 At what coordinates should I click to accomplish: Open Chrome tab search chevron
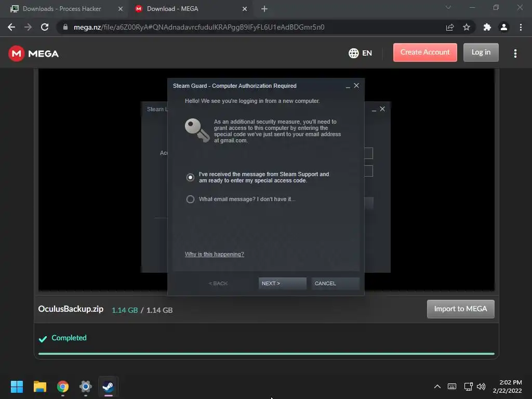448,7
